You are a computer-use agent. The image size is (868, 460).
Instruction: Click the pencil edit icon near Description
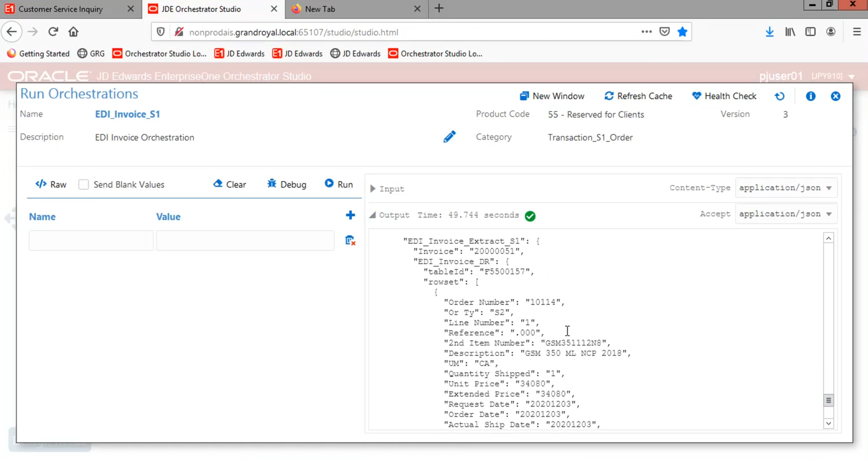click(449, 137)
